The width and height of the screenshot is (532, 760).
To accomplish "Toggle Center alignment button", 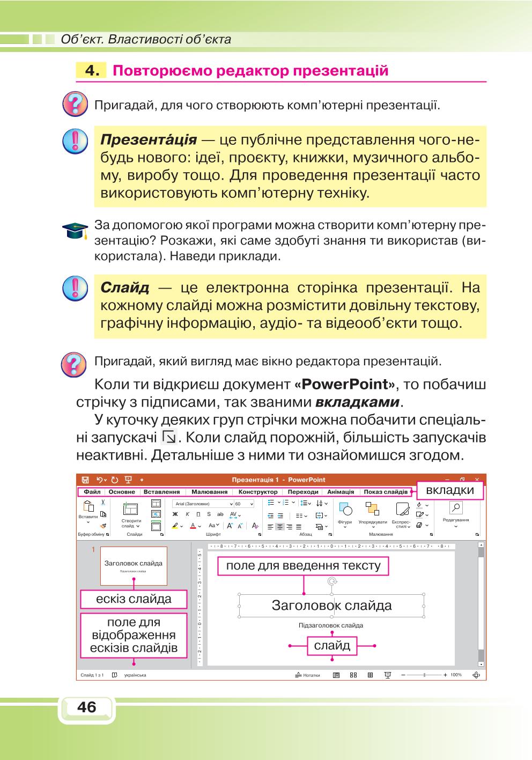I will pyautogui.click(x=280, y=527).
